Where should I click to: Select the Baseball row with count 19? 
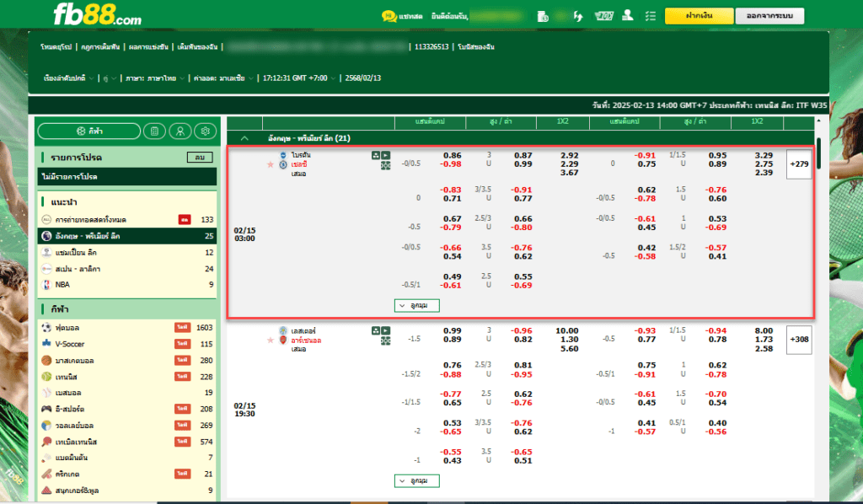[127, 393]
